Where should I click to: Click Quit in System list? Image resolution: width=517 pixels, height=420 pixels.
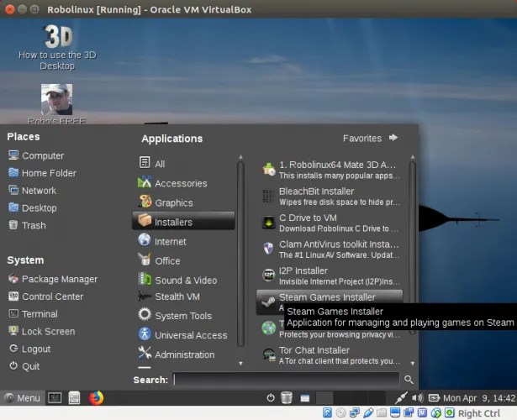(24, 366)
